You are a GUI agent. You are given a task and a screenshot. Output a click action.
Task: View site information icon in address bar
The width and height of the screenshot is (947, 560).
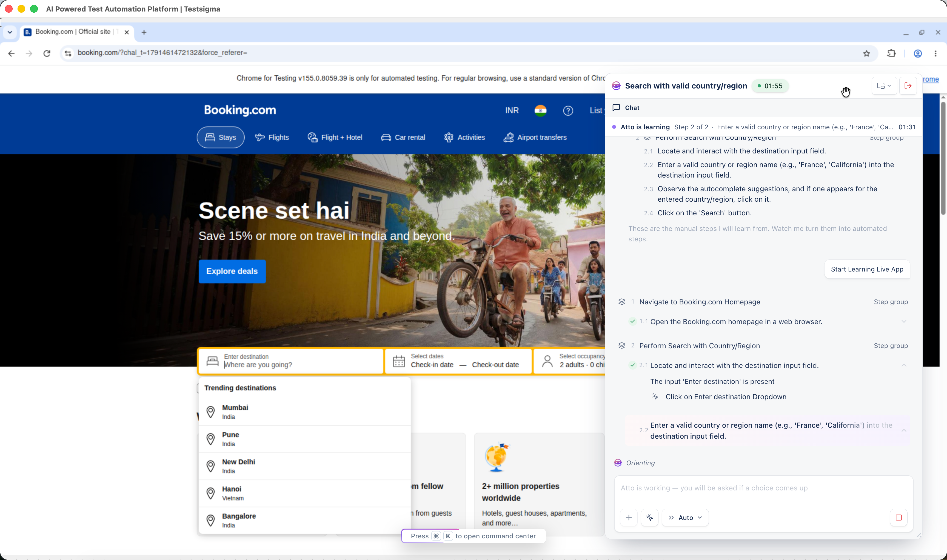pyautogui.click(x=68, y=53)
